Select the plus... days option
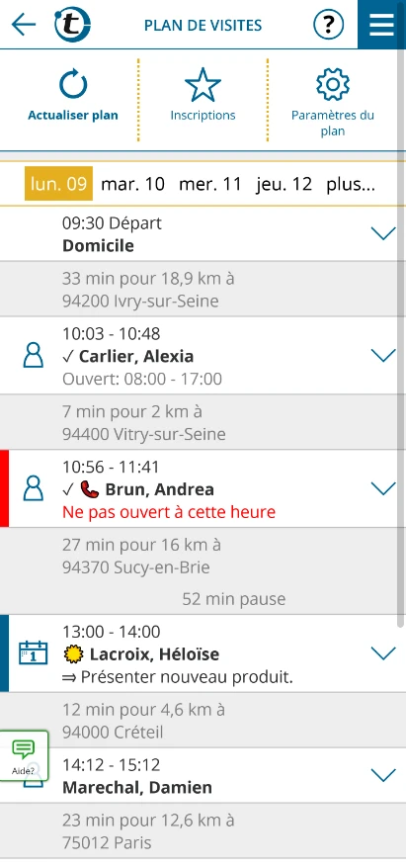This screenshot has width=406, height=868. click(x=351, y=184)
